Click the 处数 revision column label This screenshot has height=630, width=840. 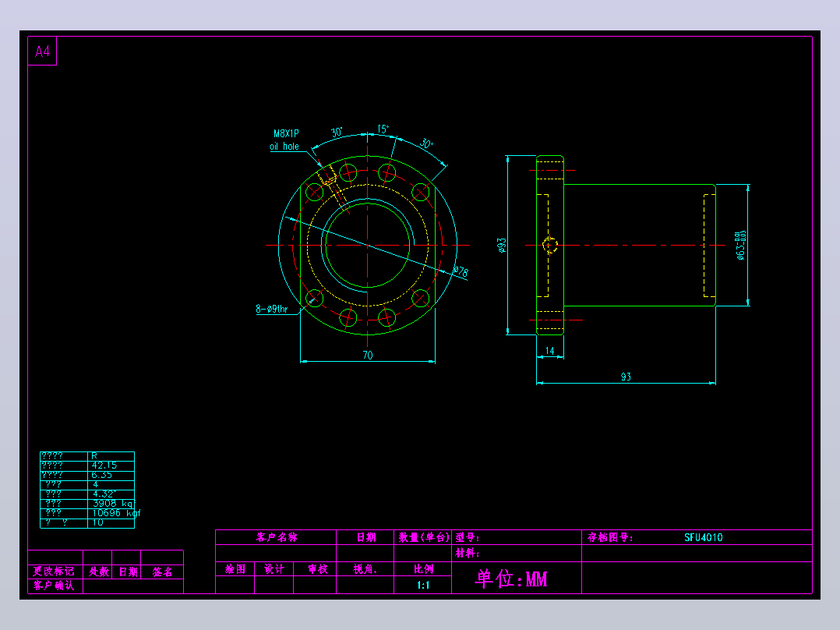click(99, 572)
